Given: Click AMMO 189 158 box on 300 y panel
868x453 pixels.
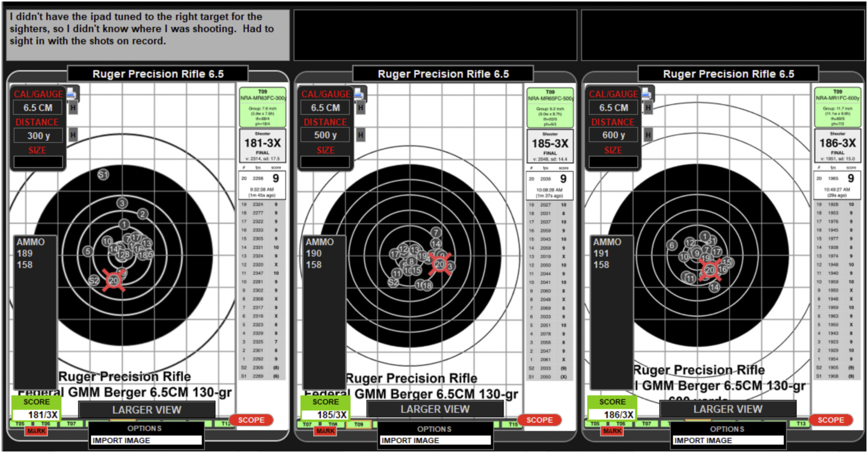Looking at the screenshot, I should 35,312.
